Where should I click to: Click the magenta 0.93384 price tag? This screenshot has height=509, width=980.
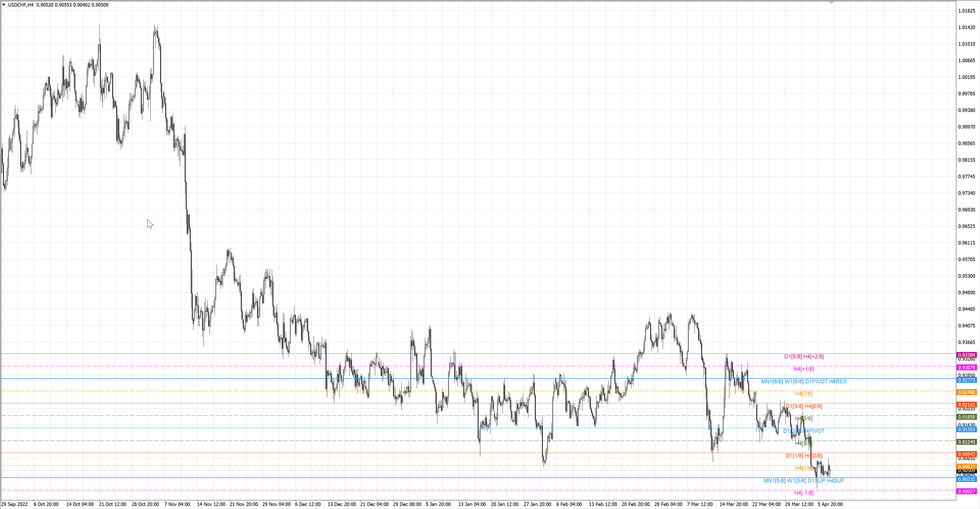(x=966, y=355)
